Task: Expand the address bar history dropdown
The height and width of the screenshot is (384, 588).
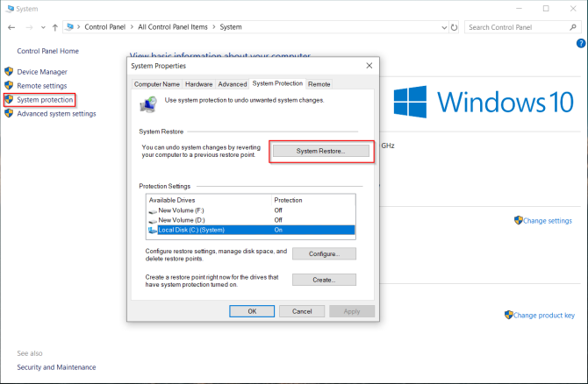Action: 444,27
